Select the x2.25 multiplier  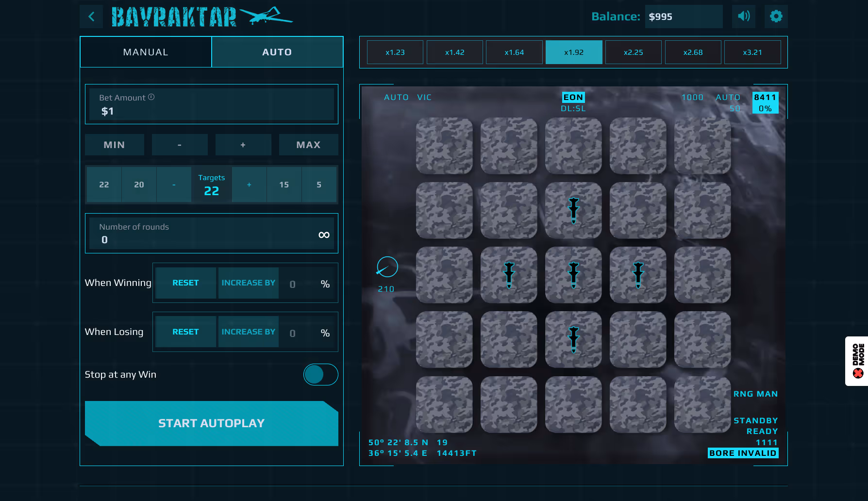coord(634,52)
